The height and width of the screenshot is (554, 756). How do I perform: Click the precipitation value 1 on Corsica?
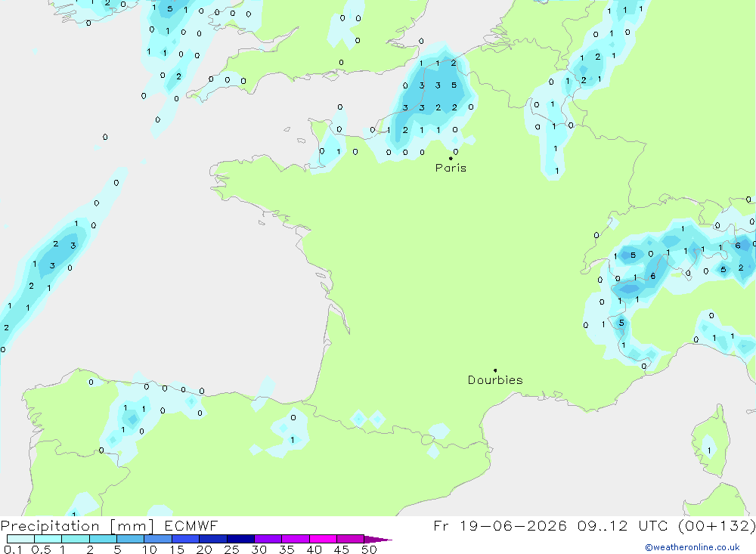click(x=709, y=450)
